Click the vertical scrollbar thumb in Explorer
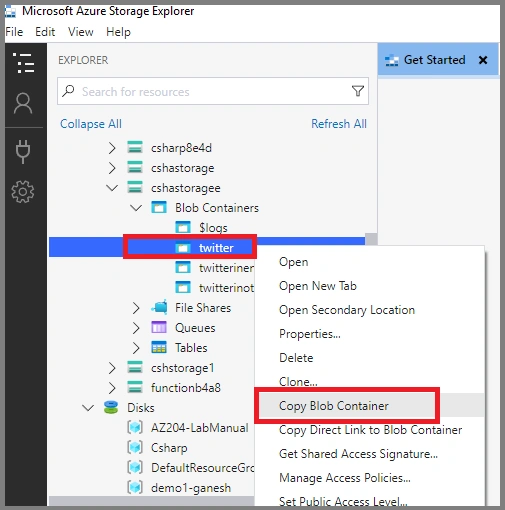Viewport: 505px width, 510px height. 371,238
